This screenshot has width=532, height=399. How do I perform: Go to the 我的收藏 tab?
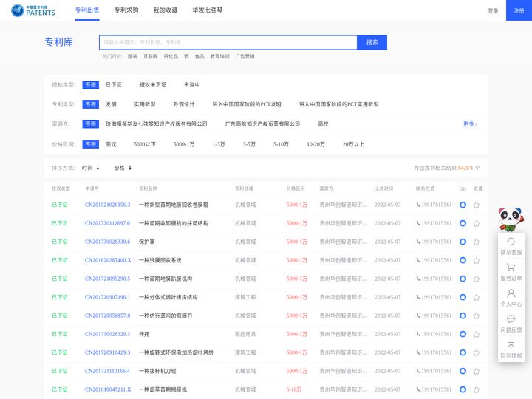(166, 10)
